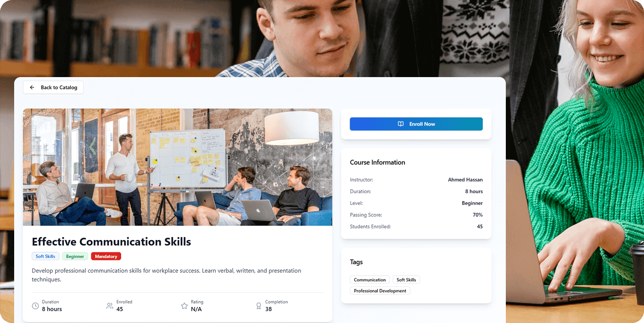Click the Passing Score value 70%

point(478,215)
